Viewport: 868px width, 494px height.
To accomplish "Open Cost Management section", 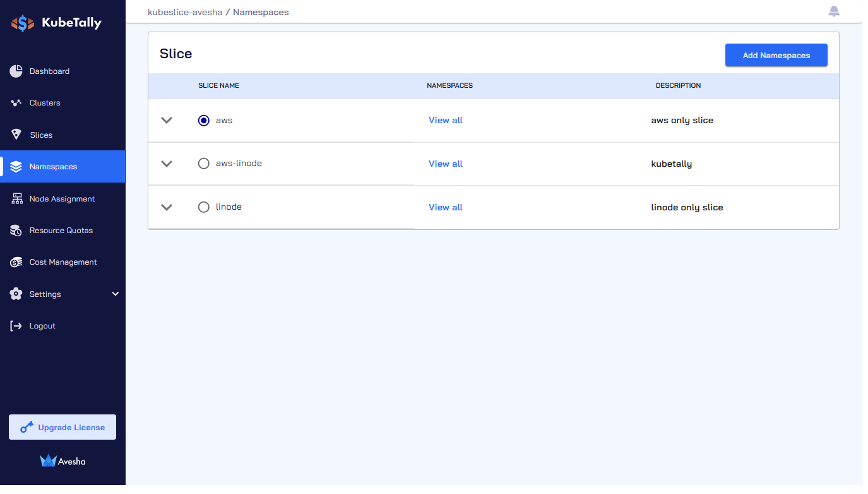I will pyautogui.click(x=62, y=262).
